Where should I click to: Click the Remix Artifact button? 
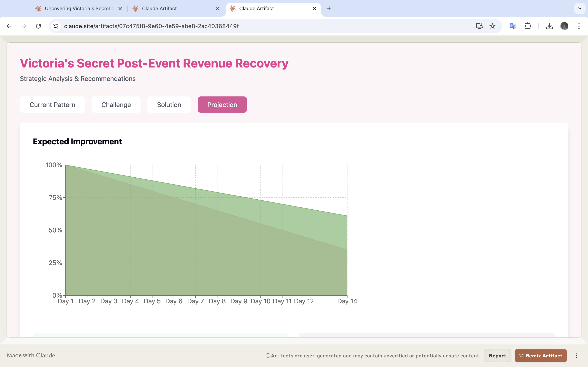click(x=540, y=356)
